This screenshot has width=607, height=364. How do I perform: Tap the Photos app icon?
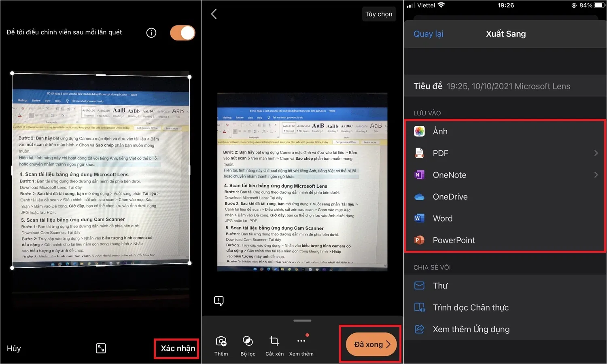(419, 131)
